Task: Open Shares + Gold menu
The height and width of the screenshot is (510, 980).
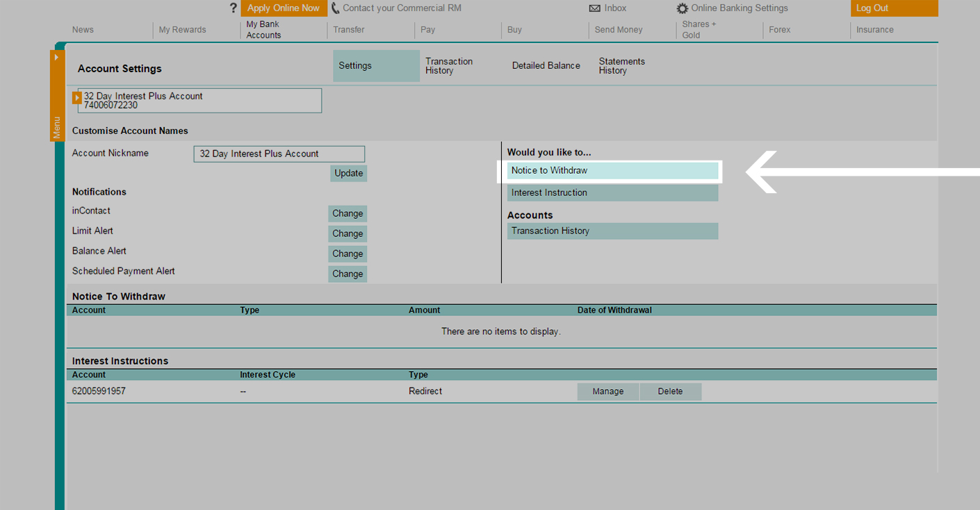Action: point(699,30)
